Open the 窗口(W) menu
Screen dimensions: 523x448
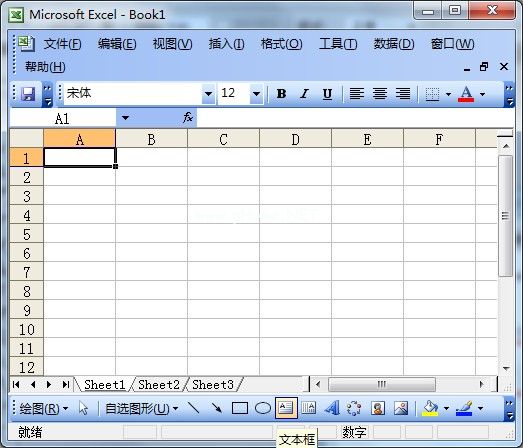453,44
